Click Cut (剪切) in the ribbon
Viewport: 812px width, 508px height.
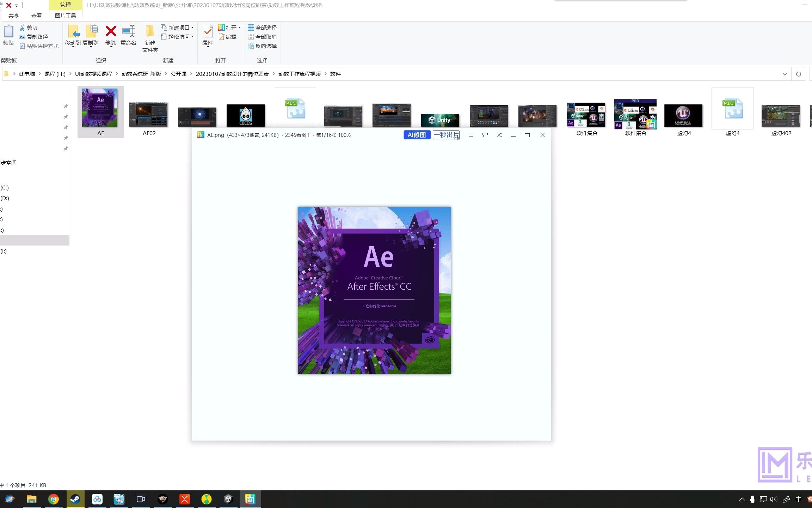pos(29,28)
